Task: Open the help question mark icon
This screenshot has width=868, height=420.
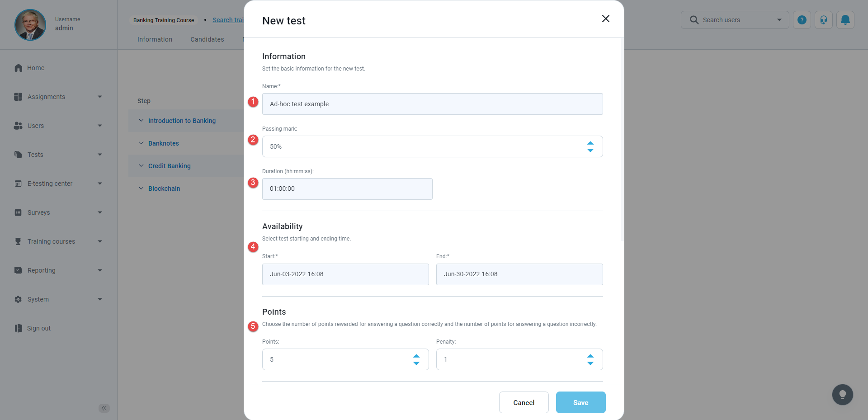Action: click(802, 20)
